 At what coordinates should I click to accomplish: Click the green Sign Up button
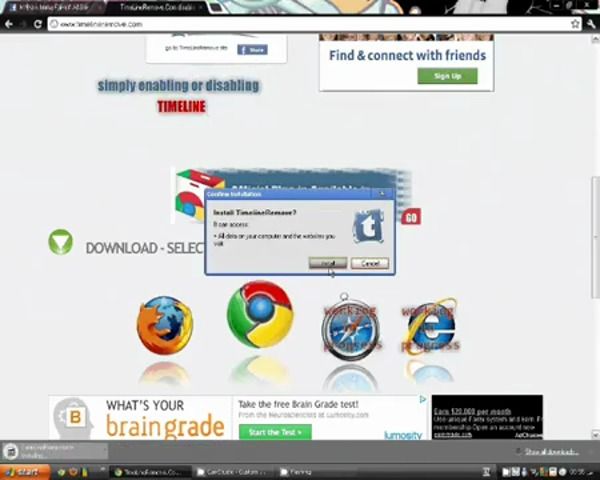[447, 76]
